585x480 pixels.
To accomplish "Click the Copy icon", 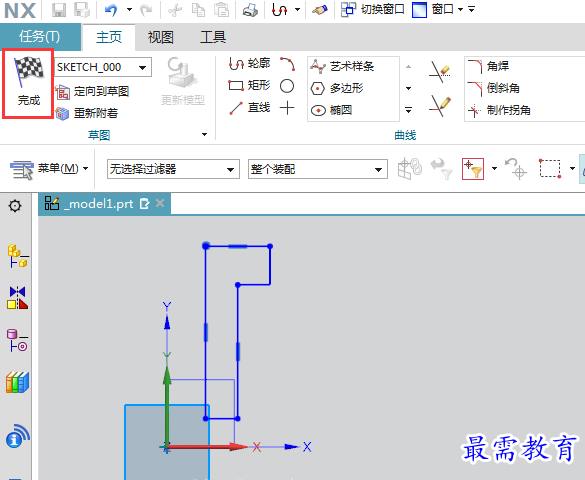I will click(198, 10).
